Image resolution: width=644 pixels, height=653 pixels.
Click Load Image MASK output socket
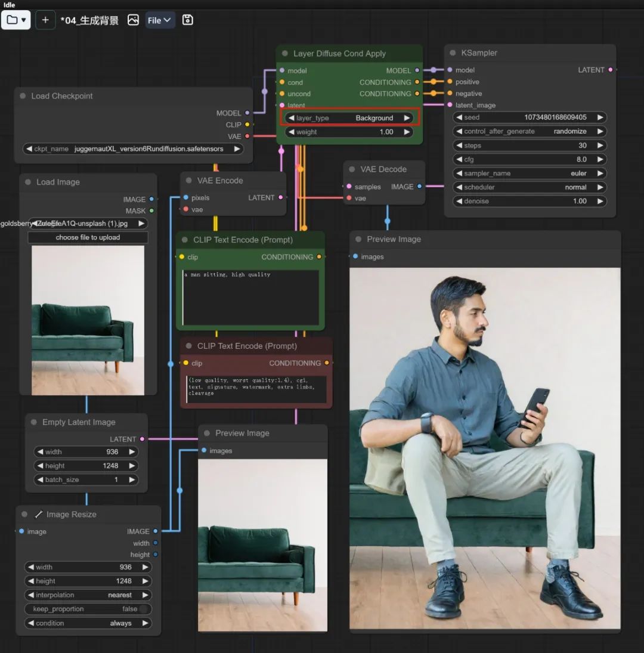pos(151,211)
